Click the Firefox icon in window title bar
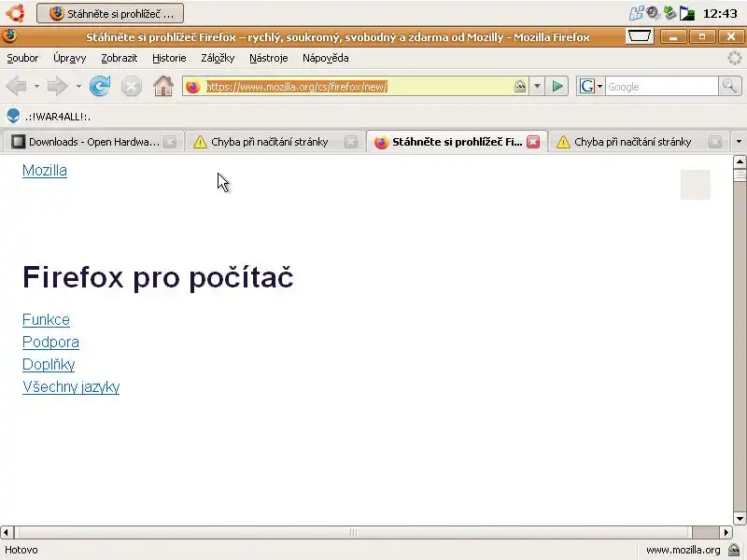Image resolution: width=747 pixels, height=560 pixels. (9, 36)
